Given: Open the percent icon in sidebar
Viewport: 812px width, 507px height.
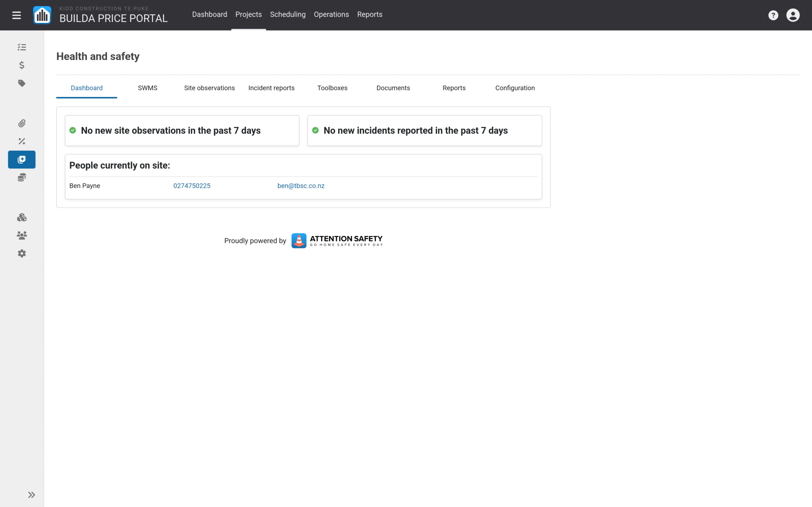Looking at the screenshot, I should (x=22, y=141).
